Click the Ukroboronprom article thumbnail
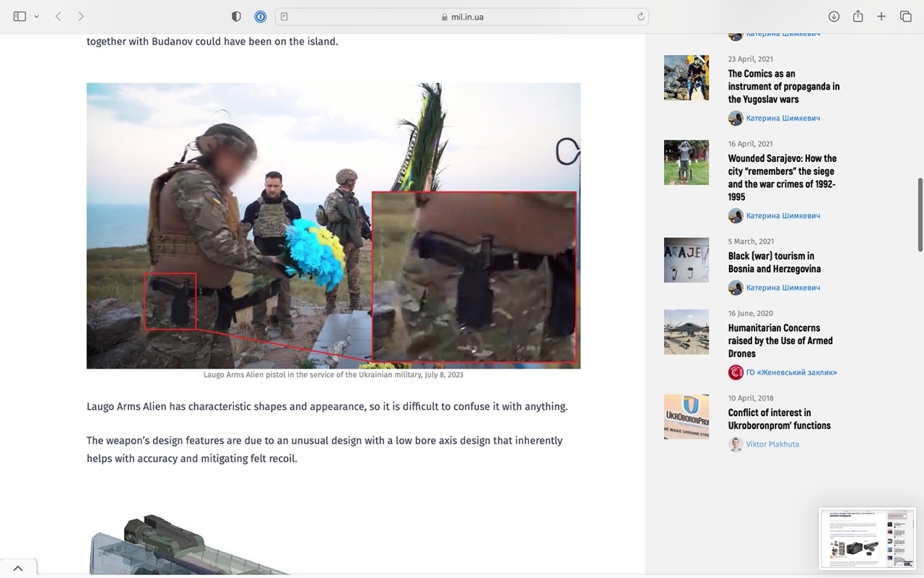Viewport: 924px width, 578px height. click(x=686, y=417)
